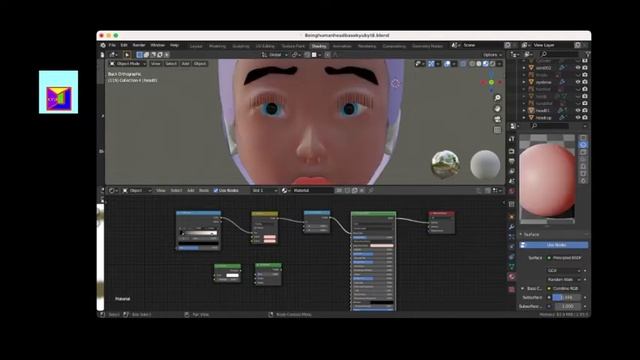Open the Tool properties tab icon
Viewport: 640px width, 360px height.
pos(511,139)
